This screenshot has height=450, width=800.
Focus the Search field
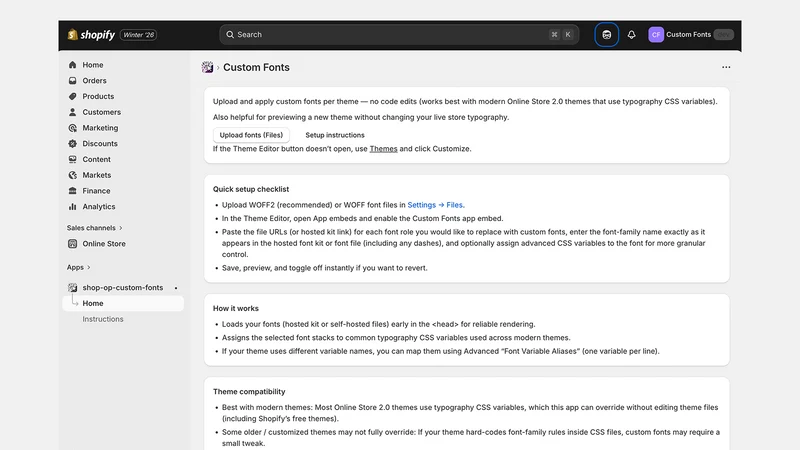[399, 35]
